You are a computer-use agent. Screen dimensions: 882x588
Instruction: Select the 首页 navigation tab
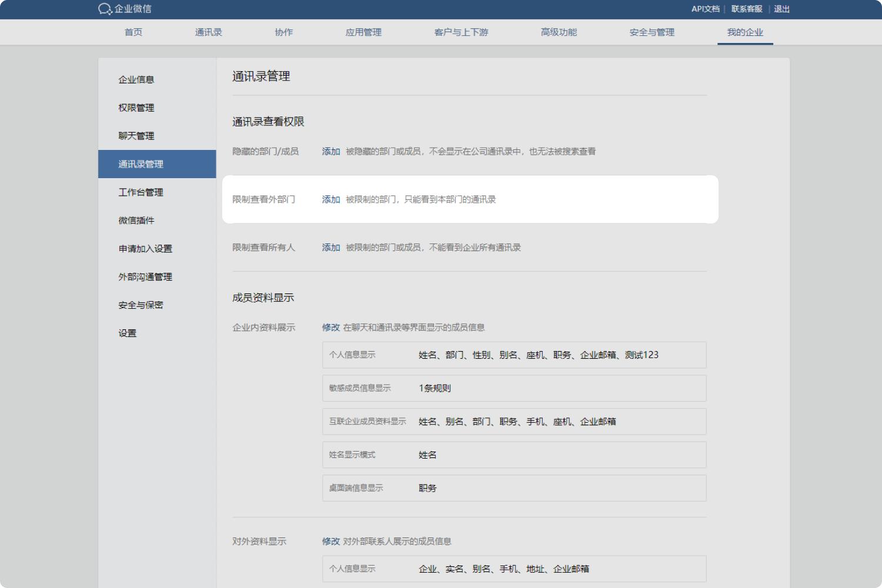point(133,32)
